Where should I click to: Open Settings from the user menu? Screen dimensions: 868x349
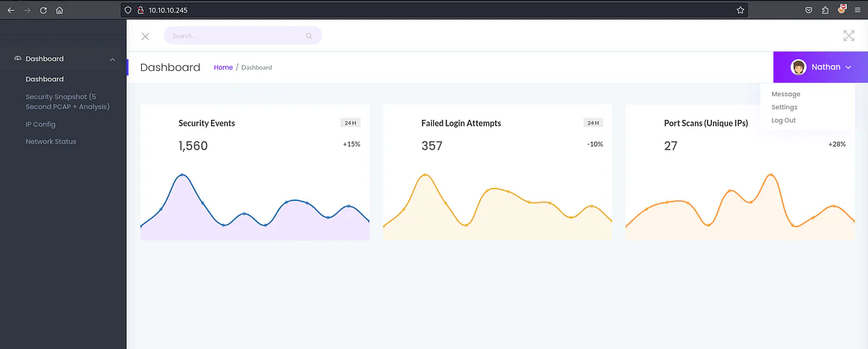[x=784, y=107]
